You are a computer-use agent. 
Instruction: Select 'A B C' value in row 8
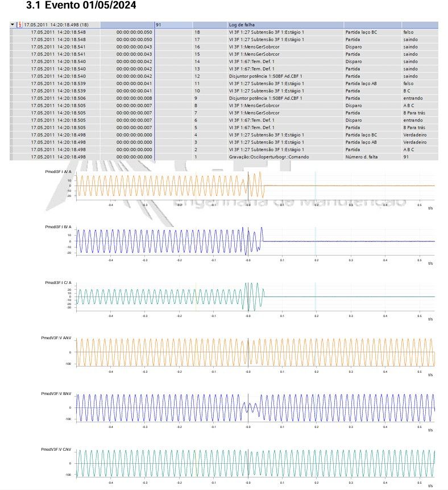408,105
